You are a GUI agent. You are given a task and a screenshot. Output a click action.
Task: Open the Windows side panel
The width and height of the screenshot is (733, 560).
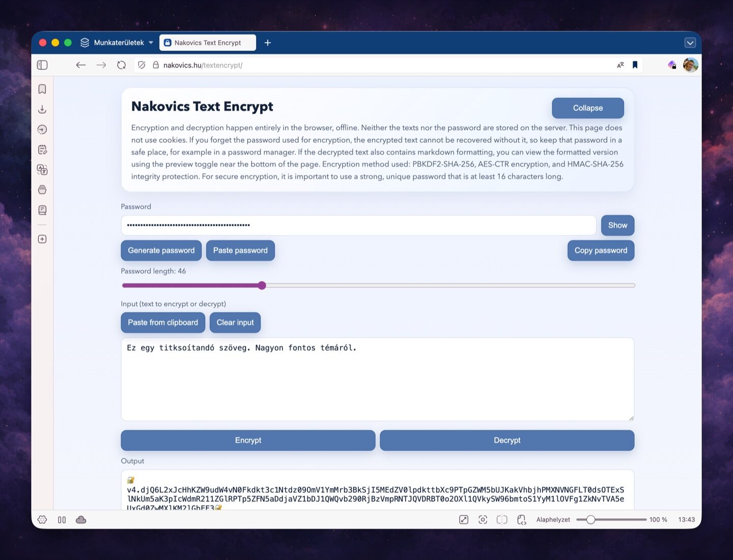(42, 190)
